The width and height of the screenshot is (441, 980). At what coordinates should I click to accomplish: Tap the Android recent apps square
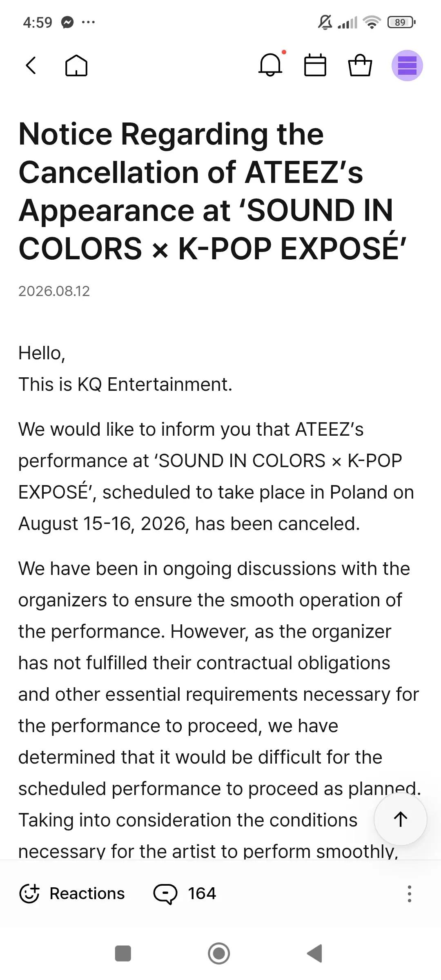[123, 953]
